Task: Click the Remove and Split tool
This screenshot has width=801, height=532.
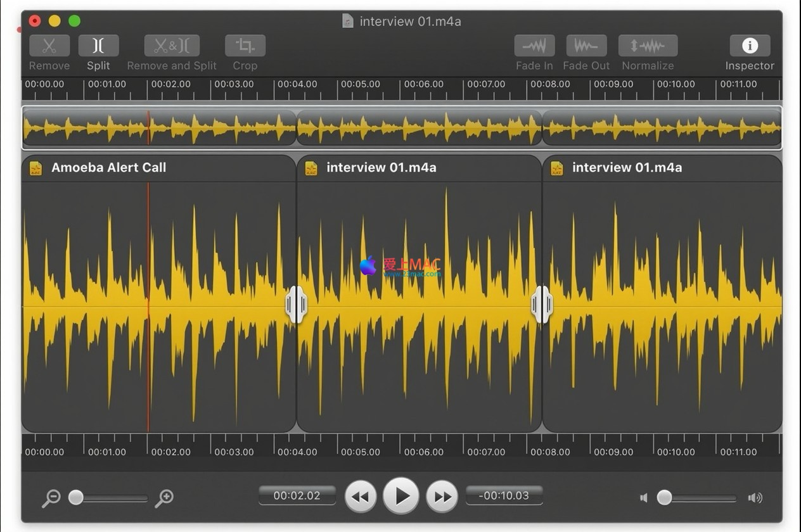Action: [x=172, y=46]
